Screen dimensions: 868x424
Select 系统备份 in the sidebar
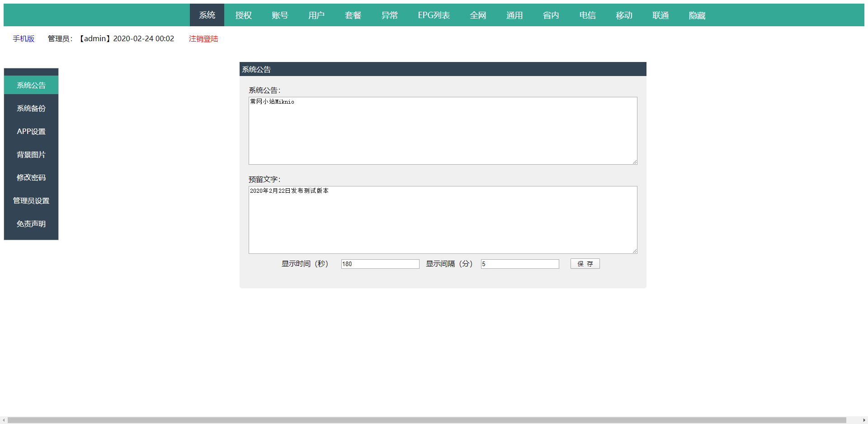click(x=31, y=109)
